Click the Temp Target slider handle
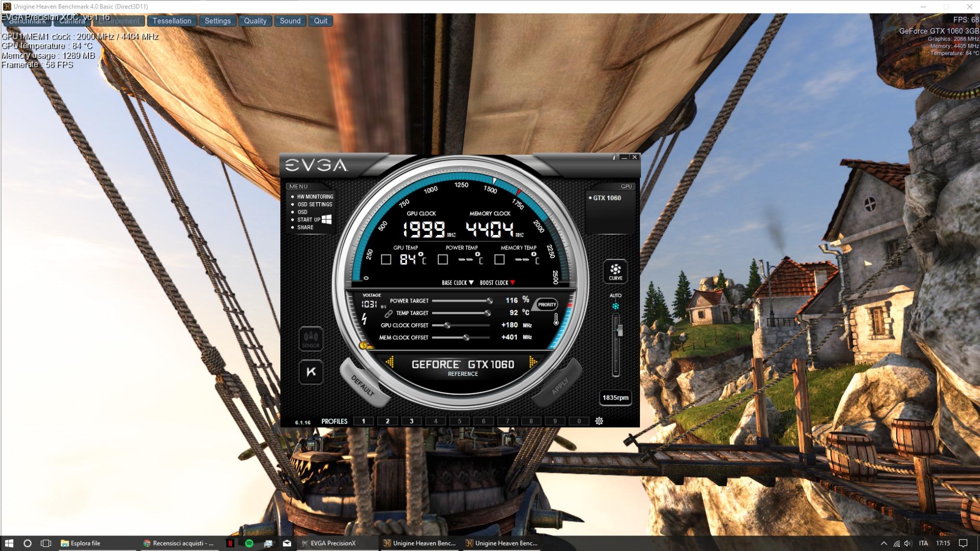Viewport: 980px width, 551px height. 487,313
